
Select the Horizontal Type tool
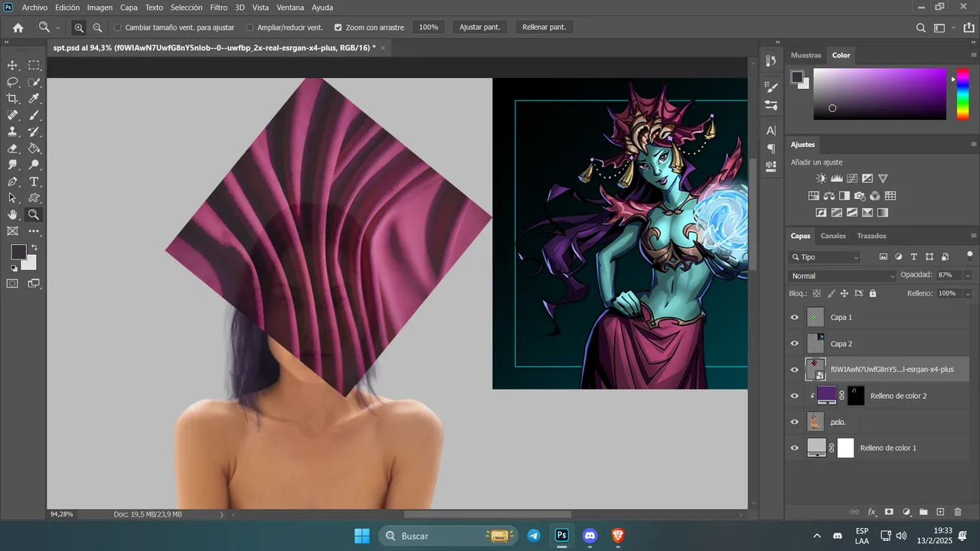coord(34,181)
